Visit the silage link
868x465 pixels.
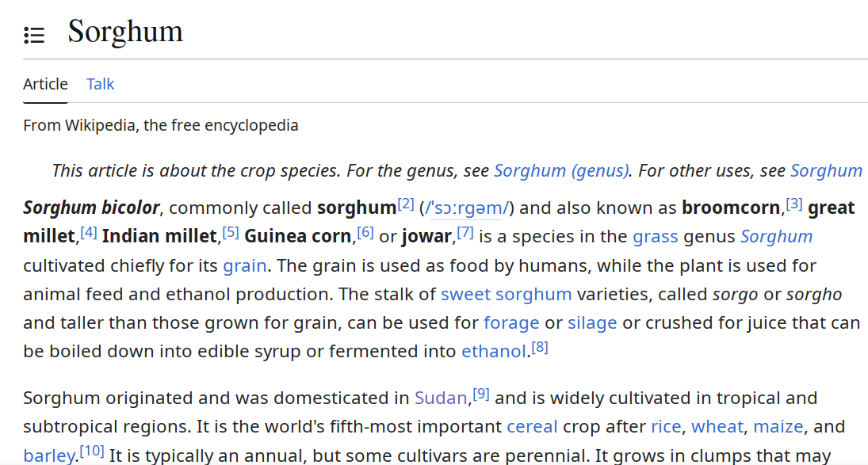click(592, 322)
